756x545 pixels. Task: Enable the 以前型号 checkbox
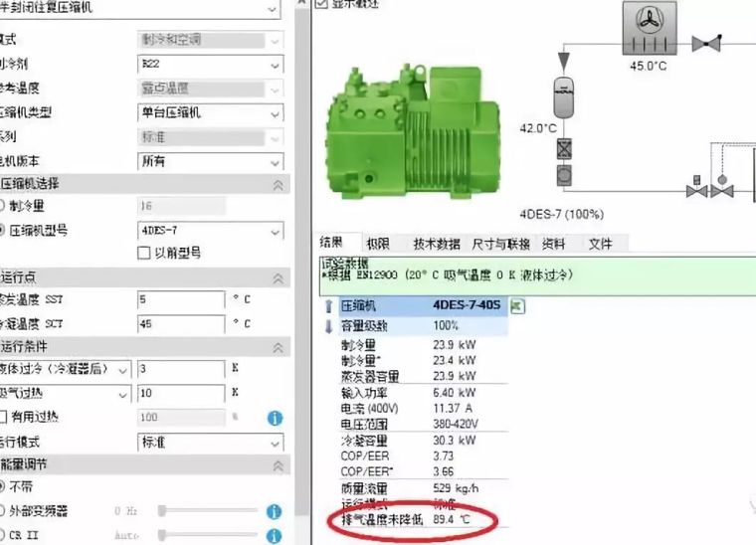click(143, 254)
